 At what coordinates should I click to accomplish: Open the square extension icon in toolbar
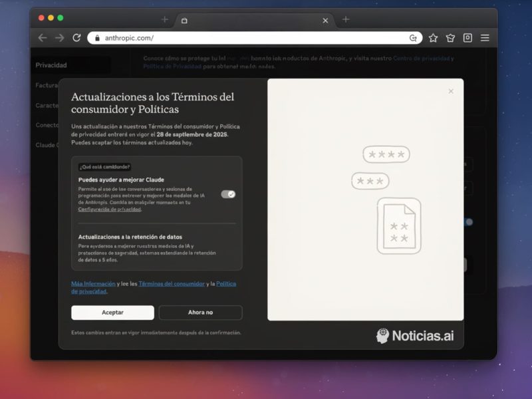click(467, 38)
